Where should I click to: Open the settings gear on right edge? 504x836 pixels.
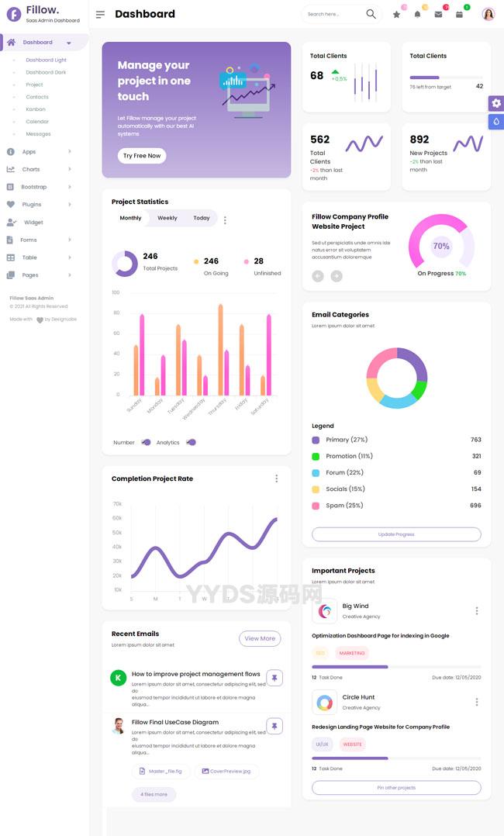click(496, 103)
